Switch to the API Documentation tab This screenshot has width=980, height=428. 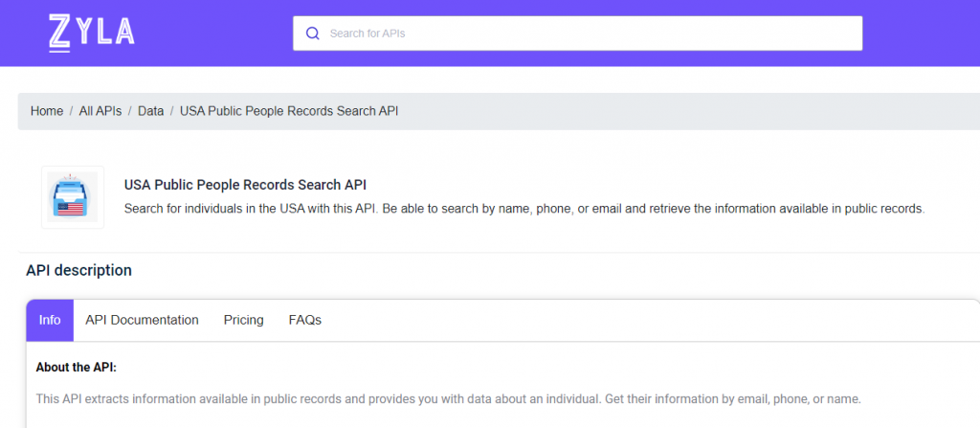click(x=142, y=321)
